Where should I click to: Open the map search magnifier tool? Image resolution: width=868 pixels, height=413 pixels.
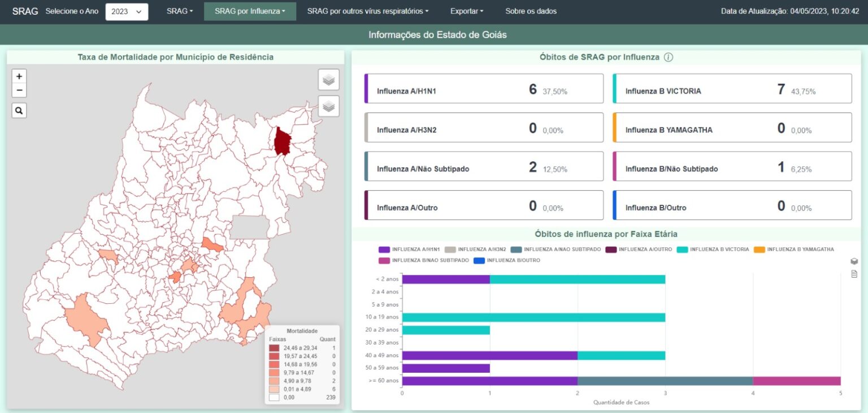point(19,111)
